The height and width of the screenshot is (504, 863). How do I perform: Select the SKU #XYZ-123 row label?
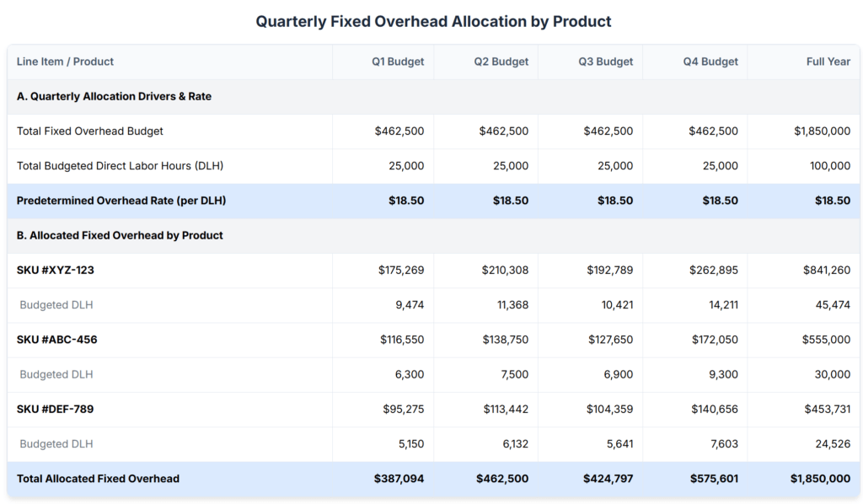(x=55, y=271)
